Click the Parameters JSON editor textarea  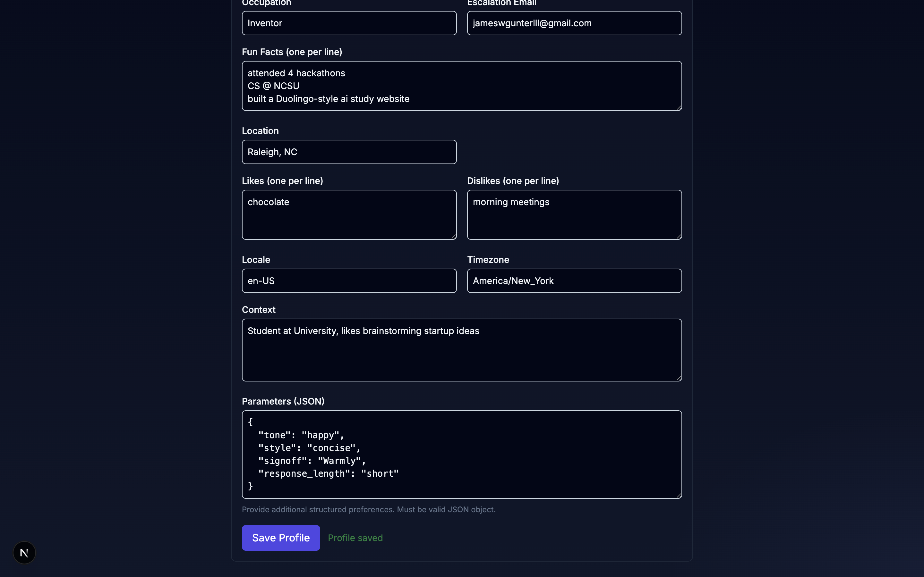(x=461, y=454)
